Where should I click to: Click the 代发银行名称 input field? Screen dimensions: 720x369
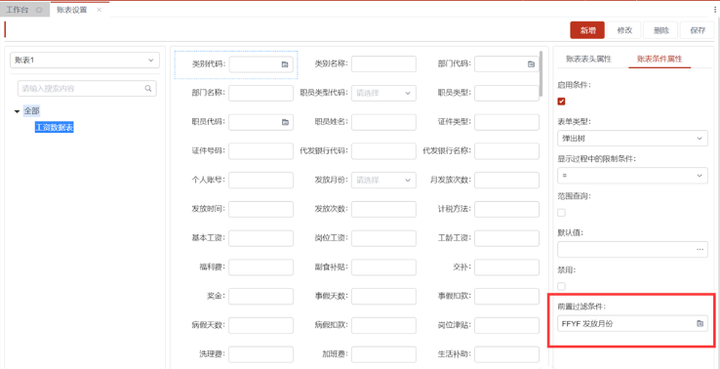click(x=507, y=151)
